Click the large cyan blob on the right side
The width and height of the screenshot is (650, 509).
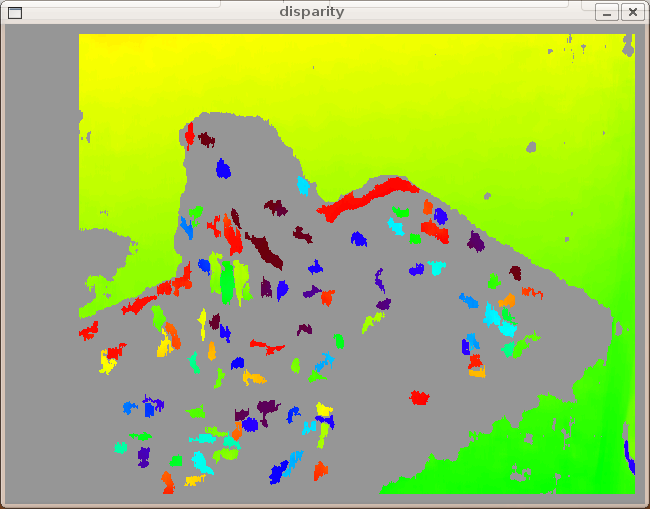(x=493, y=316)
